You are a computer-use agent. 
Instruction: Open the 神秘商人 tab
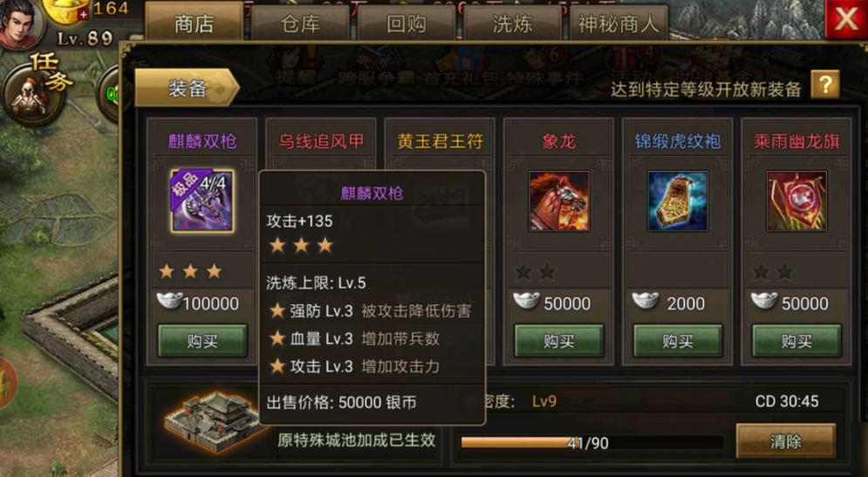pyautogui.click(x=619, y=24)
